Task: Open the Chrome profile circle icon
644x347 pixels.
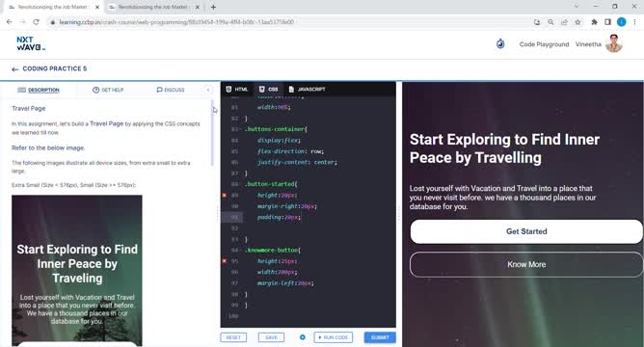Action: [622, 22]
